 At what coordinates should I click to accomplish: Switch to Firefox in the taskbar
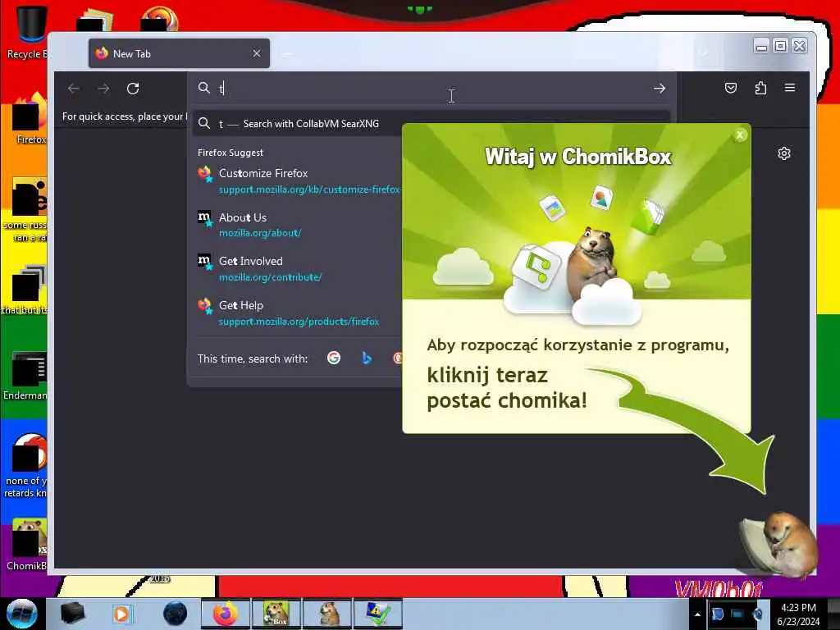(x=226, y=614)
